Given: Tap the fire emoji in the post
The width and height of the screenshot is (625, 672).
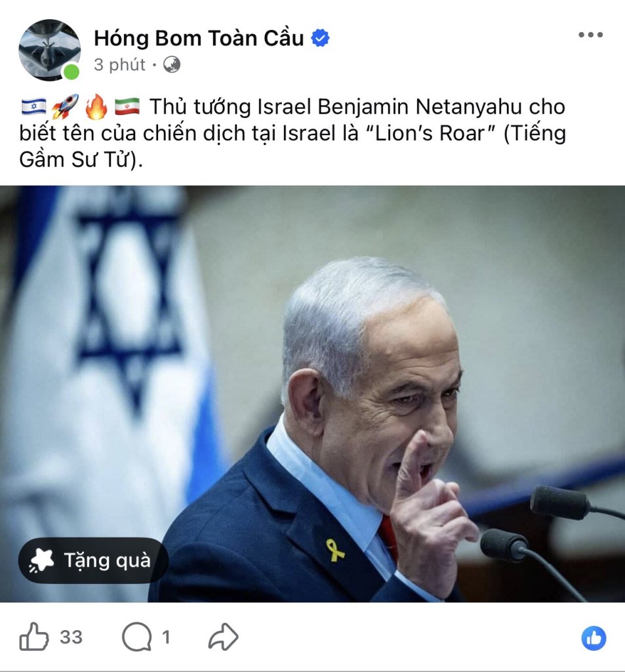Looking at the screenshot, I should click(x=96, y=106).
